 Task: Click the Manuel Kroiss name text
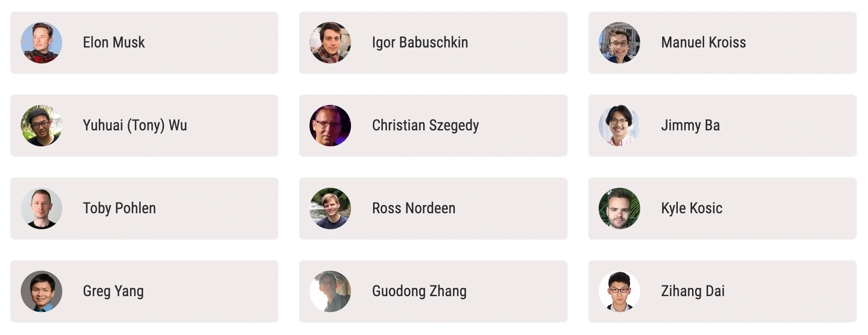click(x=704, y=42)
